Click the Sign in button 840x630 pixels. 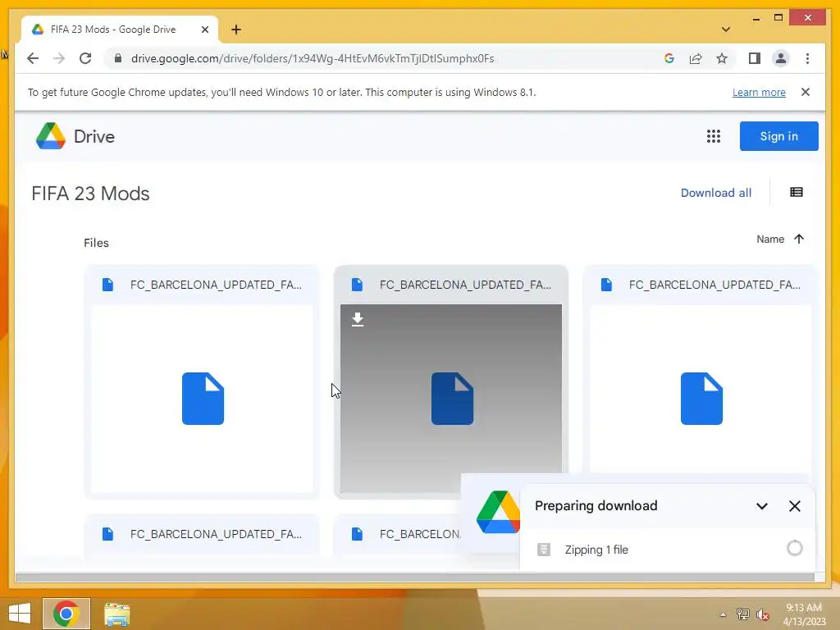(779, 136)
